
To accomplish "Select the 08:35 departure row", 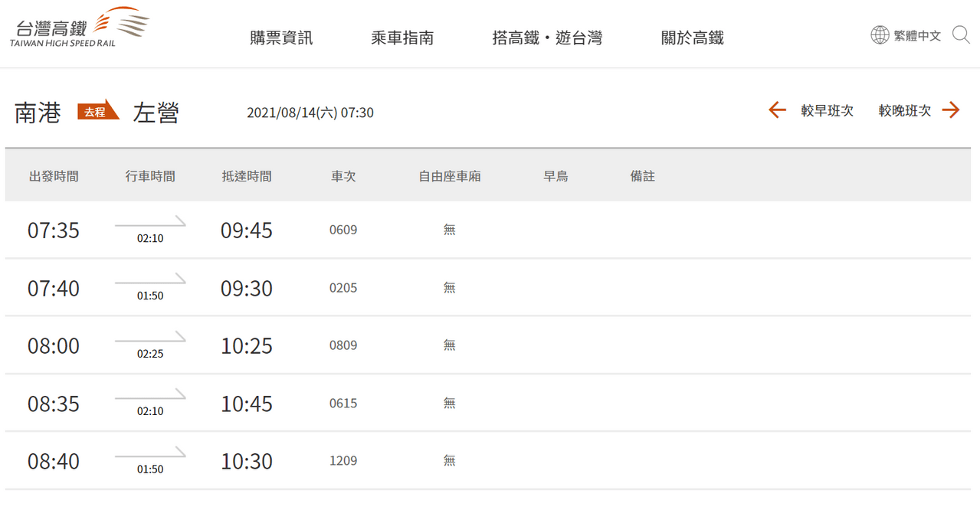I will (490, 404).
